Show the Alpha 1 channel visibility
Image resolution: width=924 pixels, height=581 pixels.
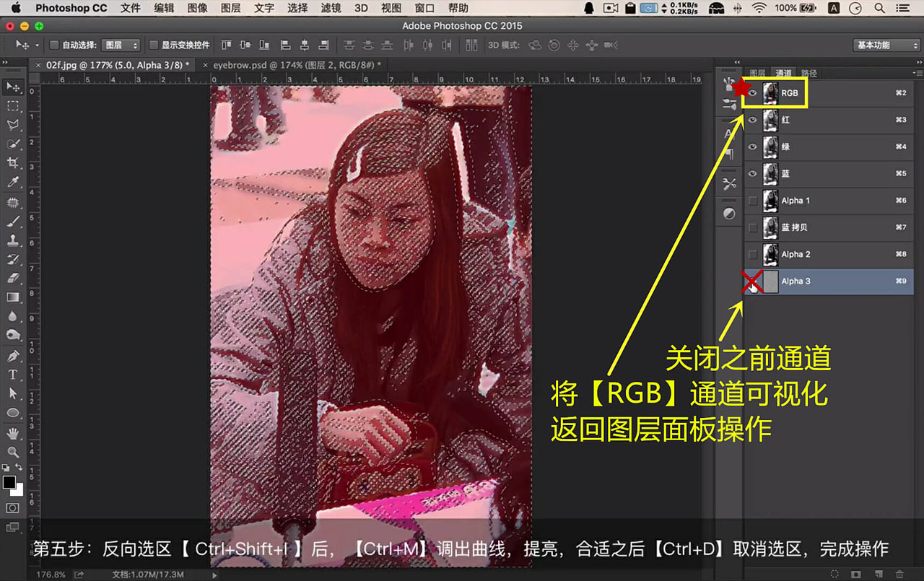[753, 201]
